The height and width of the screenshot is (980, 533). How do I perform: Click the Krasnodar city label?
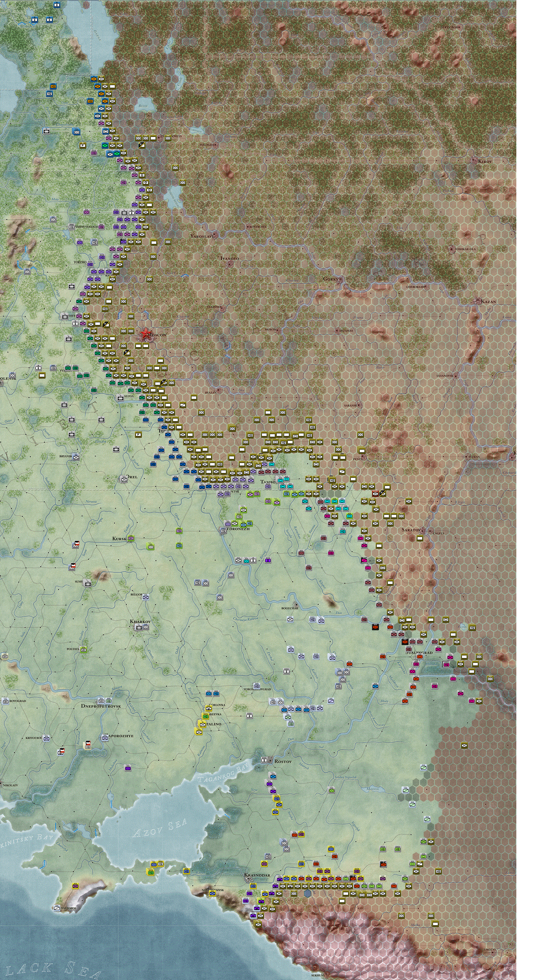[x=257, y=875]
